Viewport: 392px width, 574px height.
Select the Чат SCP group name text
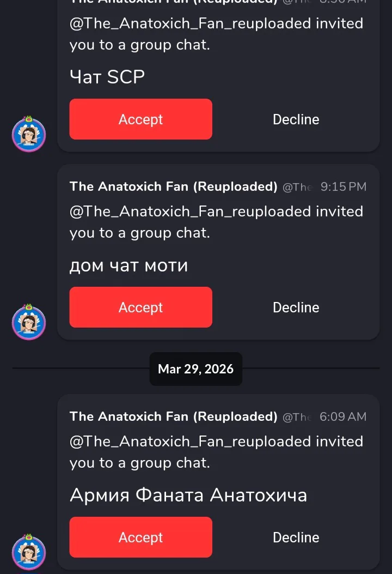point(107,77)
